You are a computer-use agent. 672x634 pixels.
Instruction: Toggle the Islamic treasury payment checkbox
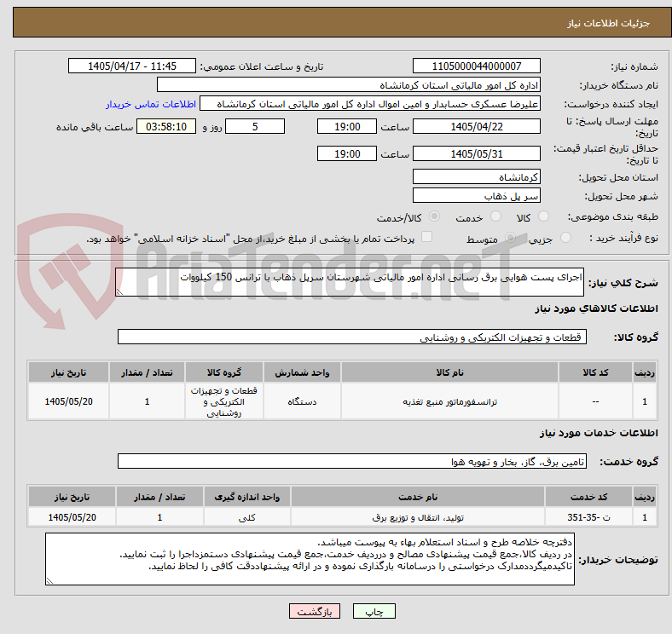point(427,236)
